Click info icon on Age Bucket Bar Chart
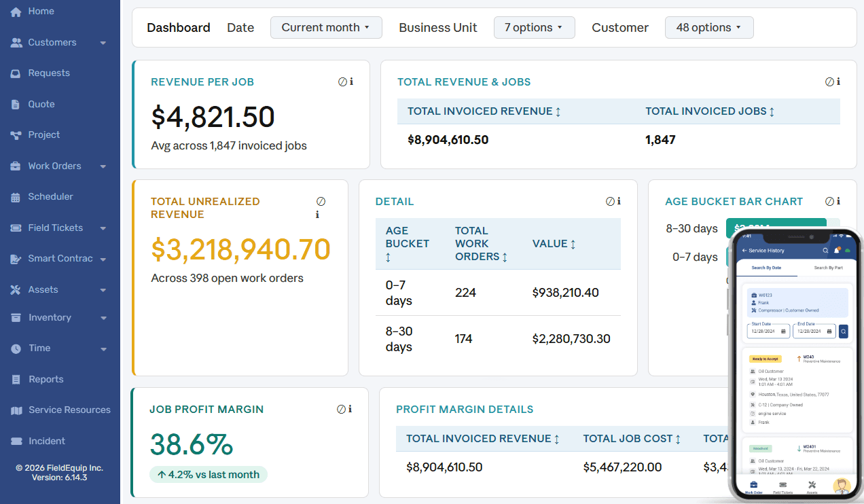The image size is (864, 504). coord(838,201)
